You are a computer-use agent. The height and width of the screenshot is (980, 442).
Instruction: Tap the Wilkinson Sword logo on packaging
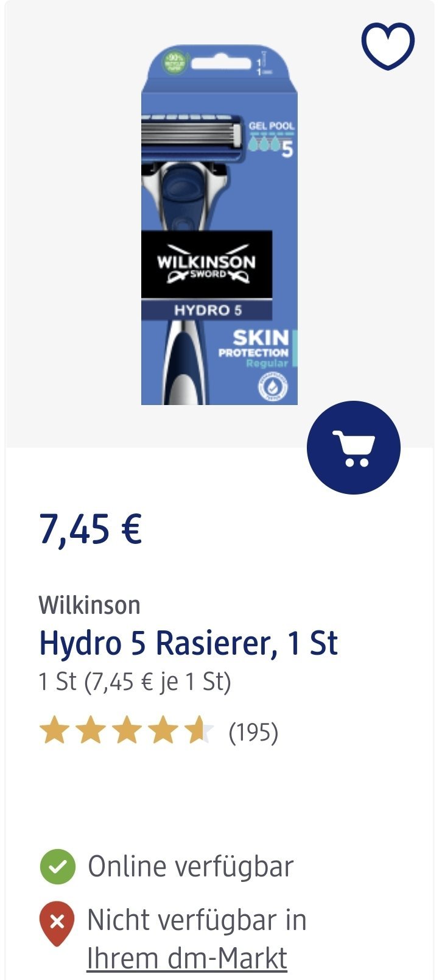click(206, 264)
